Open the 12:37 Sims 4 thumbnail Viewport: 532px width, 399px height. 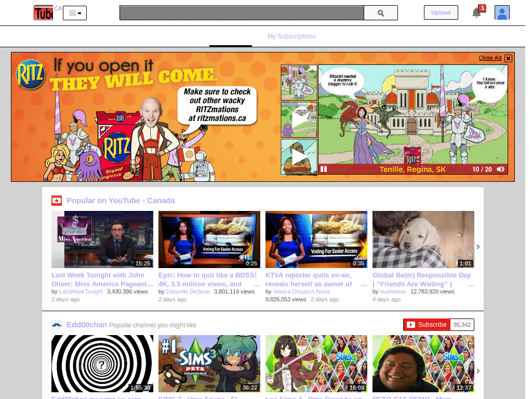[423, 364]
